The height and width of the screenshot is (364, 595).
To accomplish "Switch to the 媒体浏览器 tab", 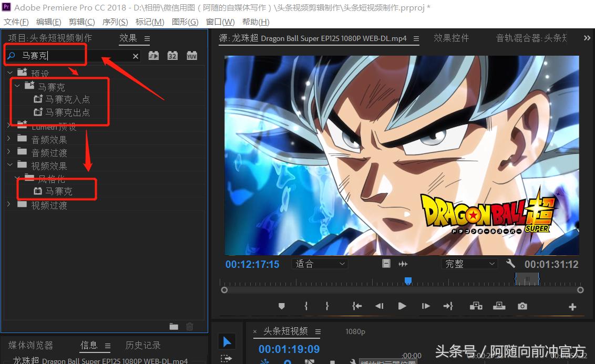I will pos(30,345).
